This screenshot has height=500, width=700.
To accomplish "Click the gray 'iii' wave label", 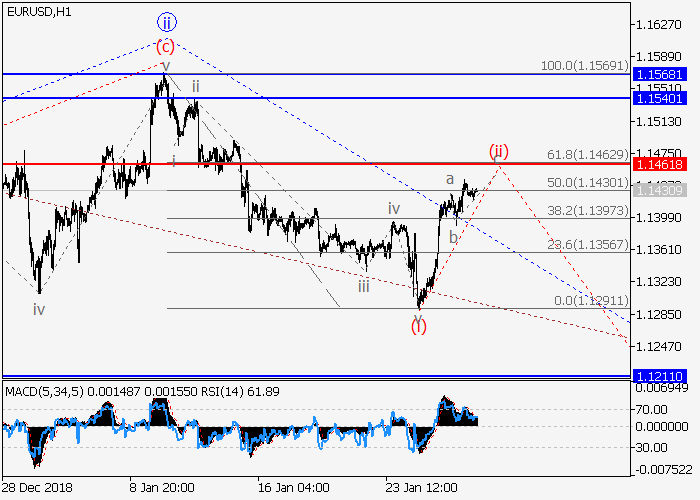I will tap(364, 286).
